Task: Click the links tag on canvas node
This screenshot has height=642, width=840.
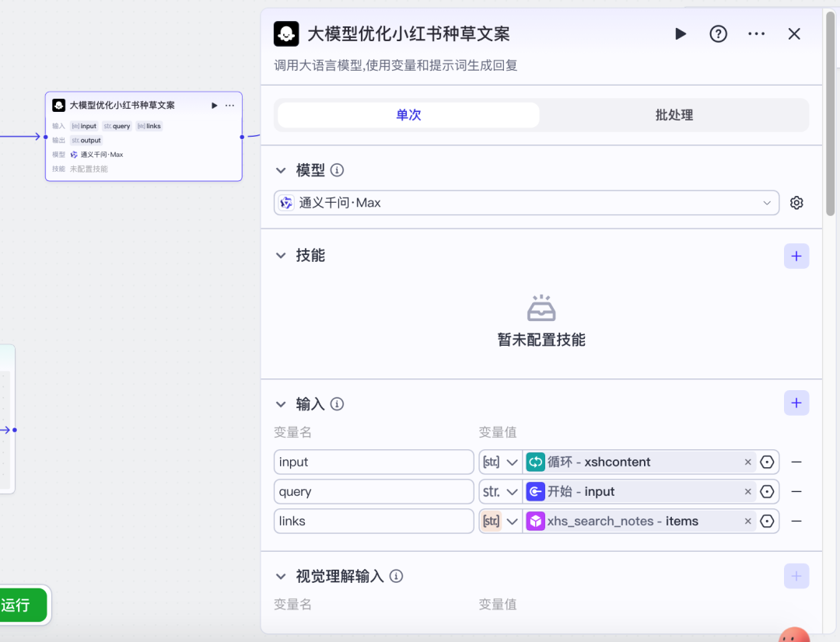Action: click(x=149, y=127)
